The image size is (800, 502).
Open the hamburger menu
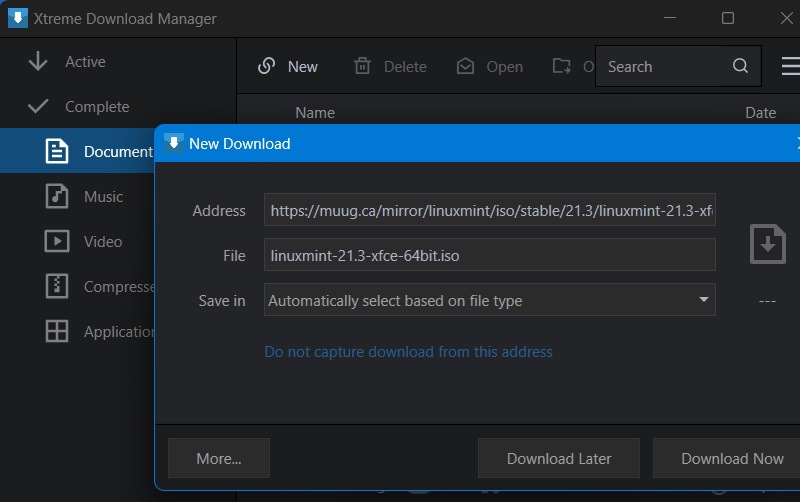[791, 66]
